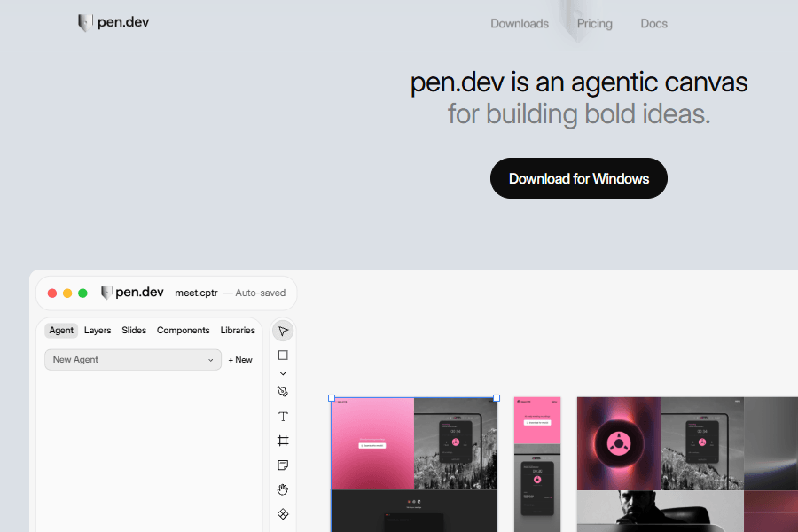Screen dimensions: 798x532
Task: Select the components diamond tool
Action: (283, 514)
